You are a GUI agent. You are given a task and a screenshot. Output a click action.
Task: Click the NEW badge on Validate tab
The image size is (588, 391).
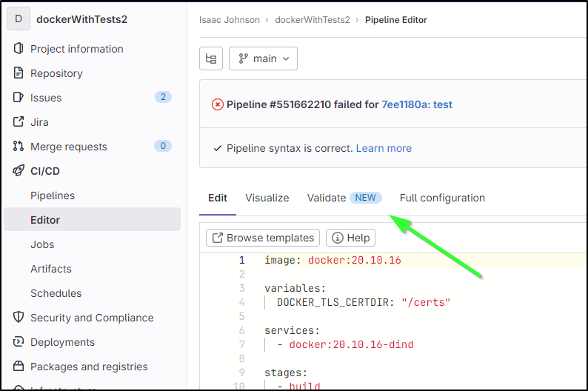point(366,198)
